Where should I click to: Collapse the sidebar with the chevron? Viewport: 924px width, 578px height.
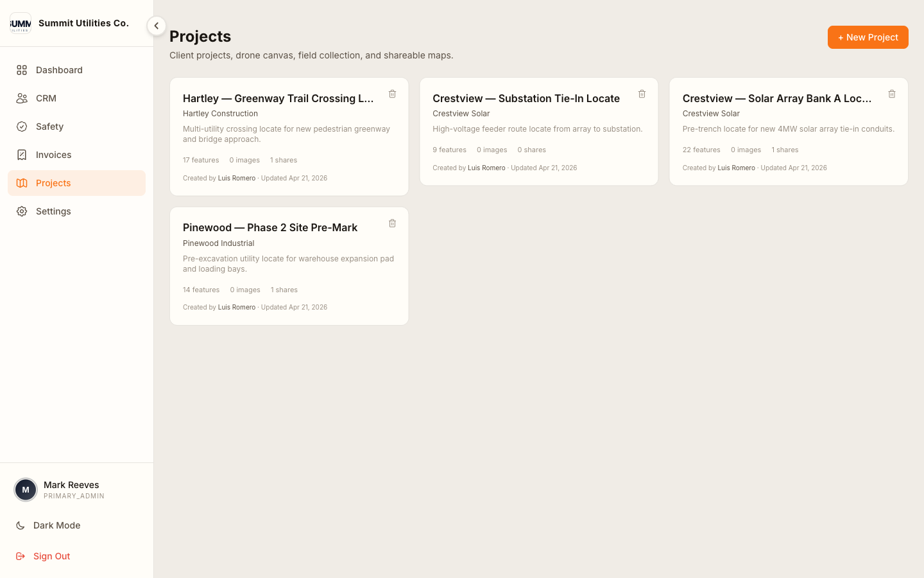(x=157, y=26)
